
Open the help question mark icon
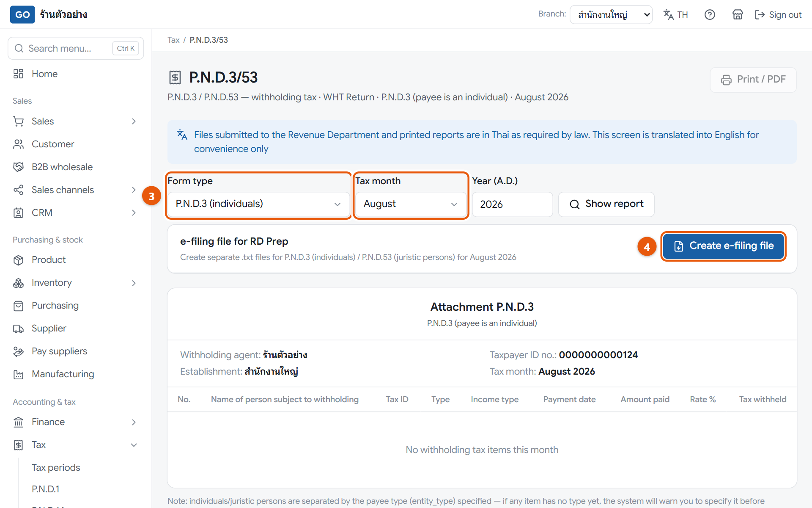coord(710,15)
